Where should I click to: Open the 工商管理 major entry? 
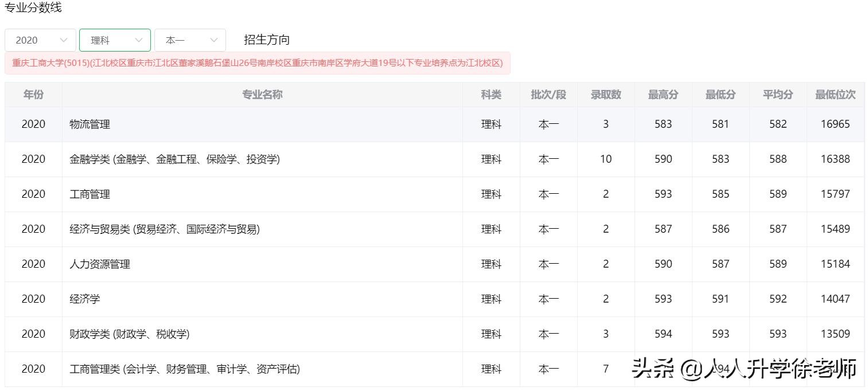click(x=90, y=194)
